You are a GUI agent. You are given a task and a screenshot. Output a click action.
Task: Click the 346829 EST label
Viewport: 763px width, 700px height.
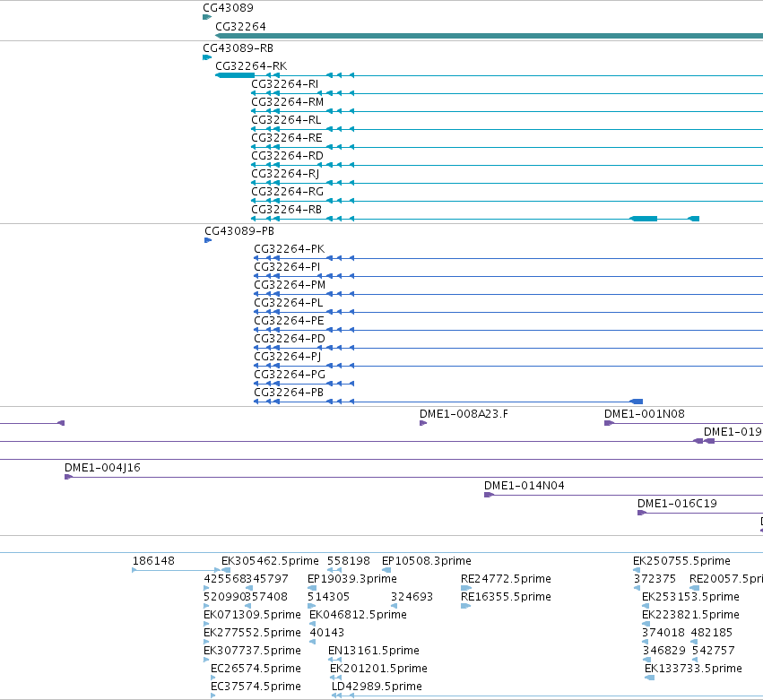coord(664,652)
